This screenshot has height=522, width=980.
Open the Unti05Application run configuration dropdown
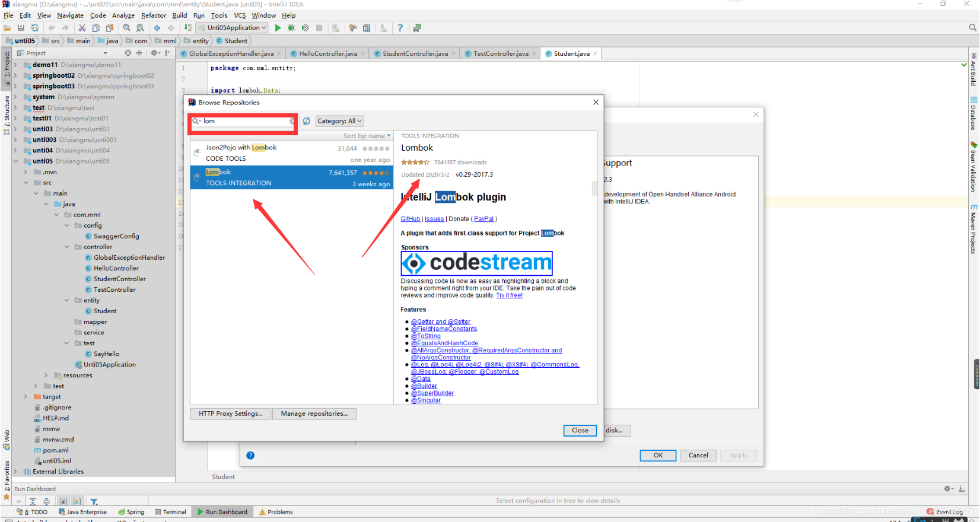tap(232, 28)
